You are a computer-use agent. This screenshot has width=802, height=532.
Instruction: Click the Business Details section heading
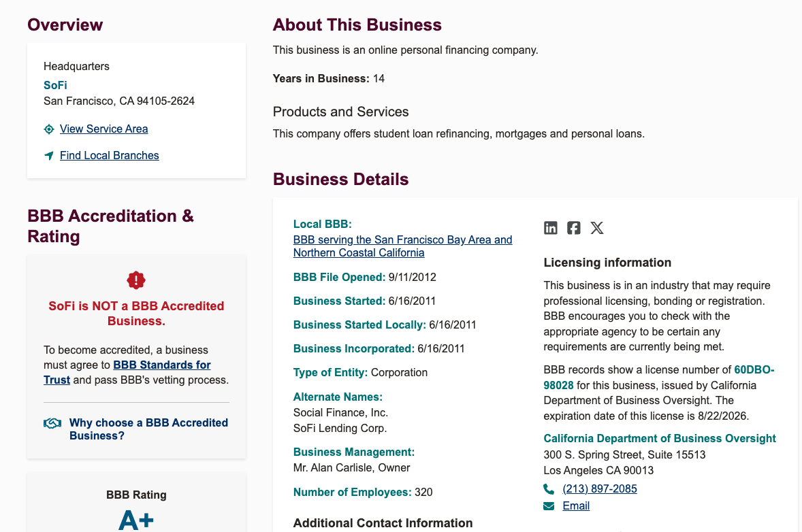[x=340, y=179]
